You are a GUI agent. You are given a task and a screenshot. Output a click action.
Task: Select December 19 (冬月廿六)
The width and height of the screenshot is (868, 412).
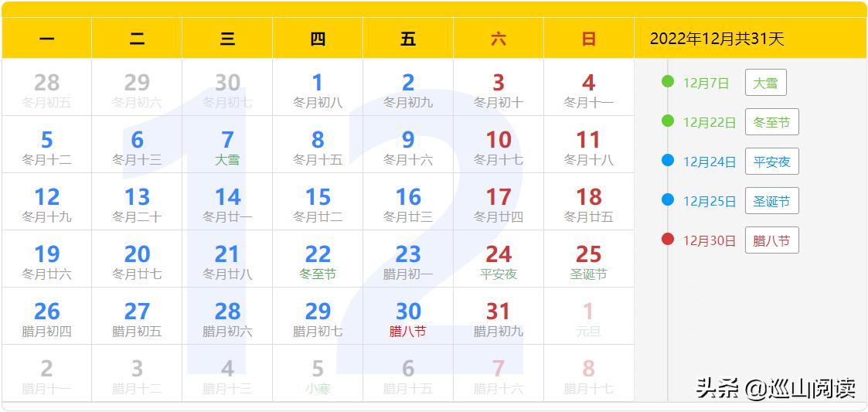(x=46, y=259)
